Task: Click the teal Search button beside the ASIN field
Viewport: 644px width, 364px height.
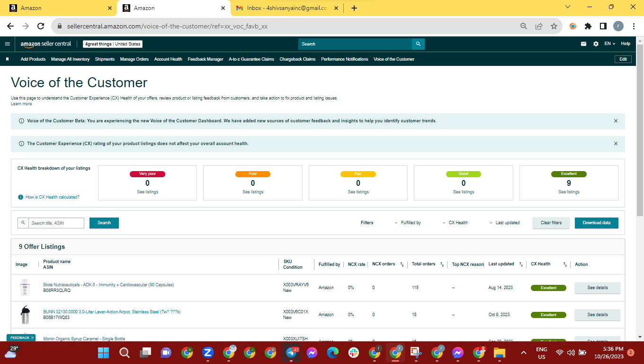Action: (104, 223)
